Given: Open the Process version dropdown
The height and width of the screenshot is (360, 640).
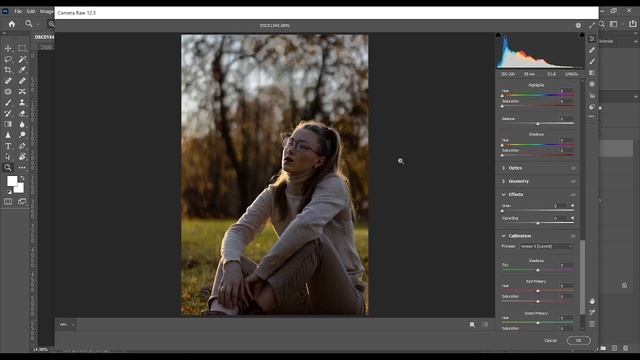Looking at the screenshot, I should [546, 247].
